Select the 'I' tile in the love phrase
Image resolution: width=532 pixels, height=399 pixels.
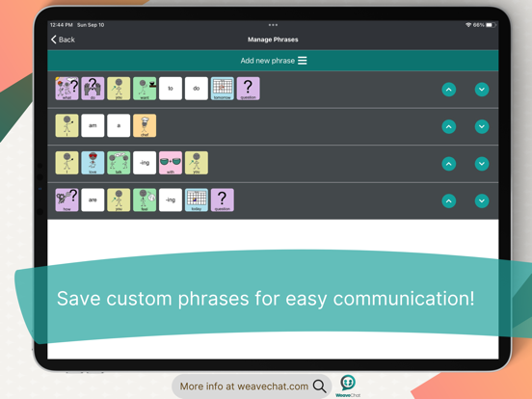click(66, 163)
